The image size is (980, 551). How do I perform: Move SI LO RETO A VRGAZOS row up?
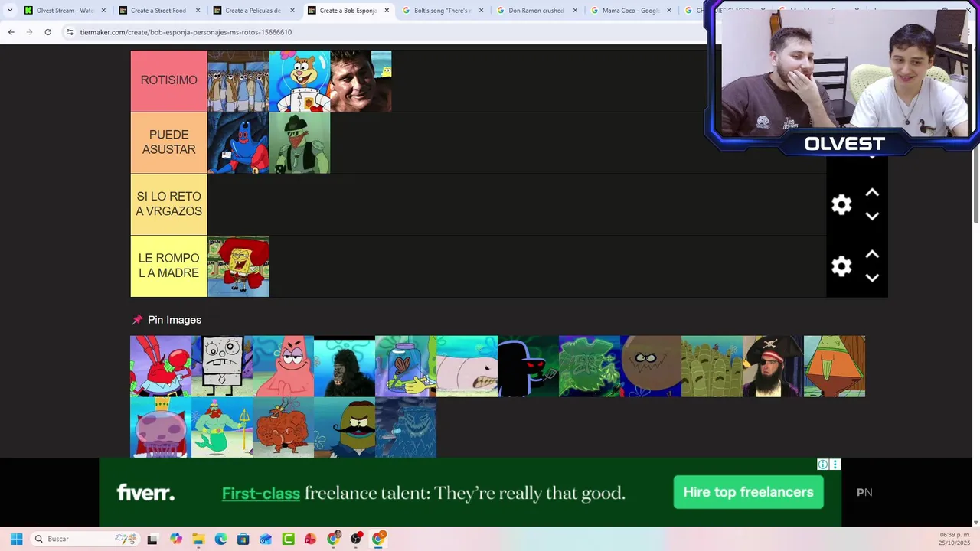(872, 193)
